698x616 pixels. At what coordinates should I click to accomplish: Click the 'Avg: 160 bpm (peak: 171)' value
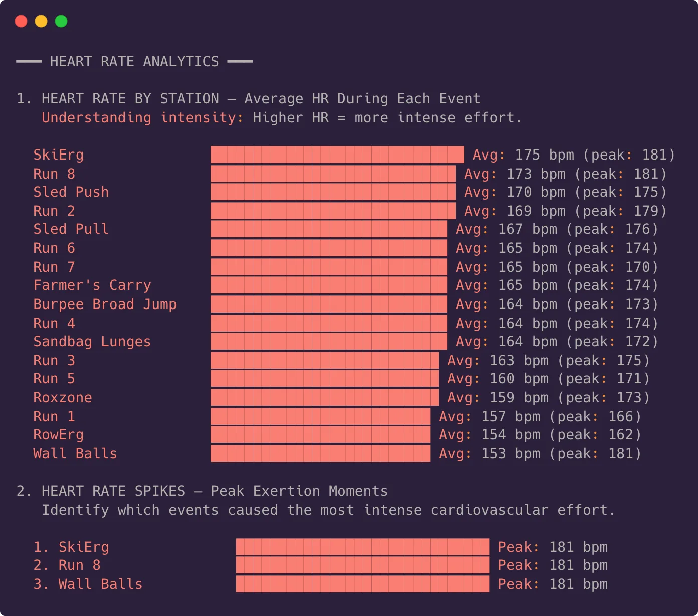[549, 379]
